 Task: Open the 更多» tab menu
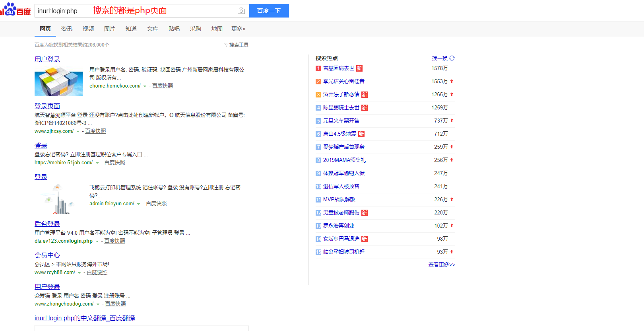point(239,29)
